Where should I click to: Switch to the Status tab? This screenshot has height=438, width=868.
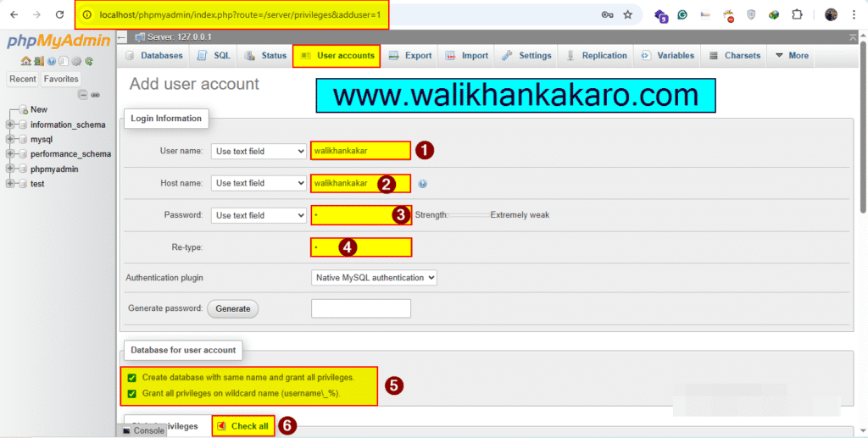[265, 55]
